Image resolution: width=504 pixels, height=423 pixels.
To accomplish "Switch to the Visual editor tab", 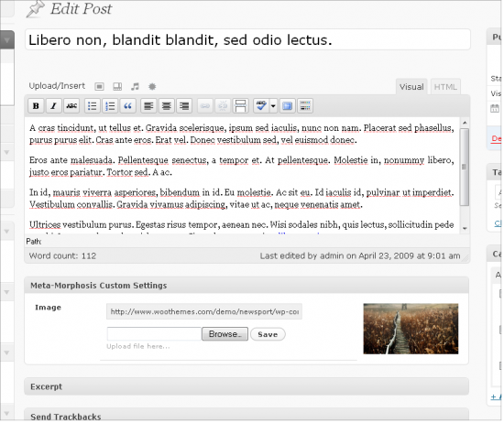I will tap(411, 87).
